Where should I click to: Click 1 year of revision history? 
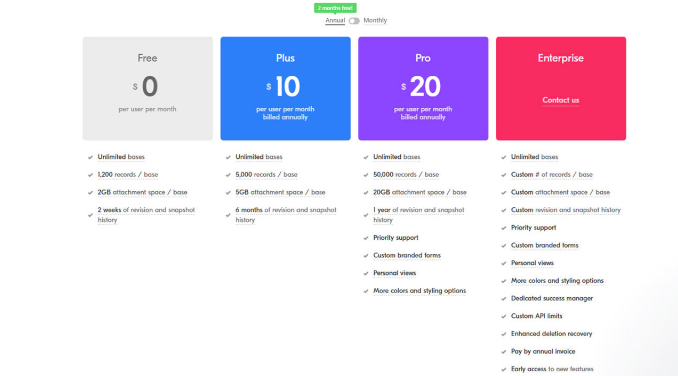419,215
